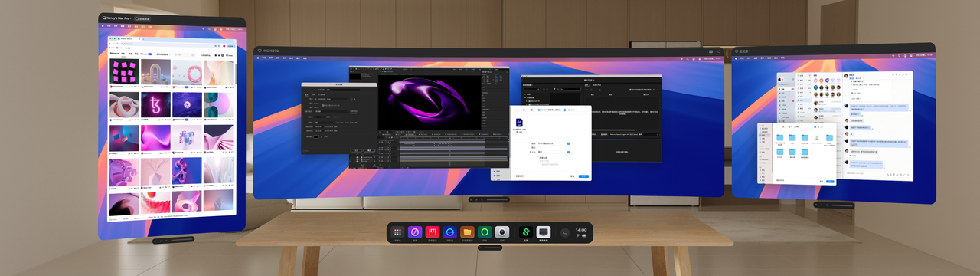
Task: Open pink cubes thumbnail on Behance page
Action: [x=123, y=73]
